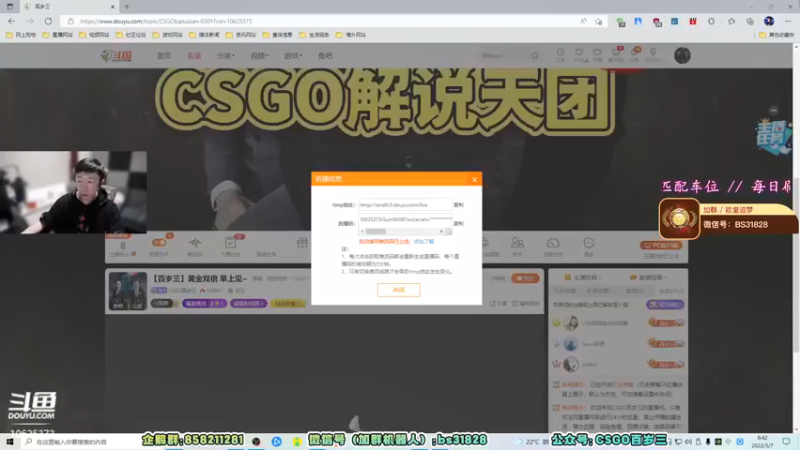Image resolution: width=800 pixels, height=450 pixels.
Task: Click the orange-outlined close button at dialog bottom
Action: tap(398, 290)
